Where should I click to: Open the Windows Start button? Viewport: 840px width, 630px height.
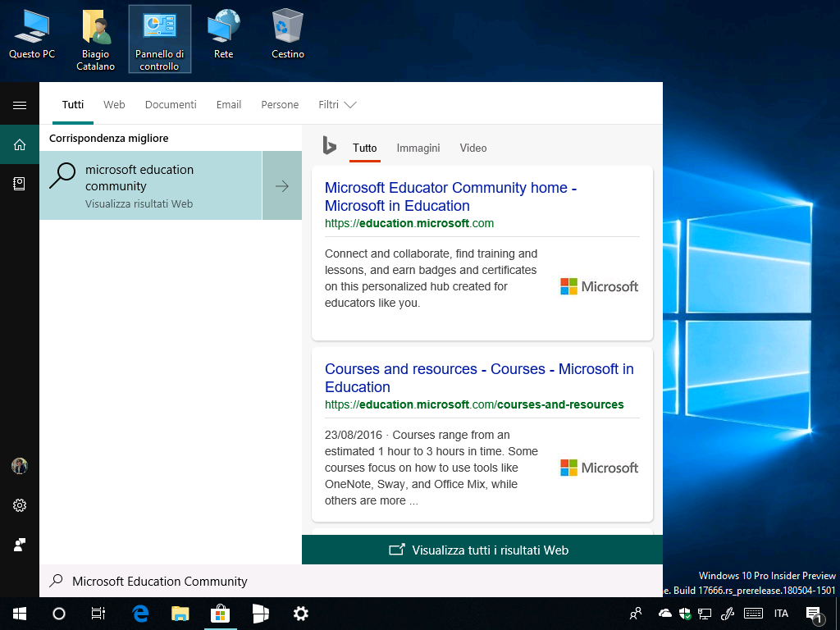20,614
